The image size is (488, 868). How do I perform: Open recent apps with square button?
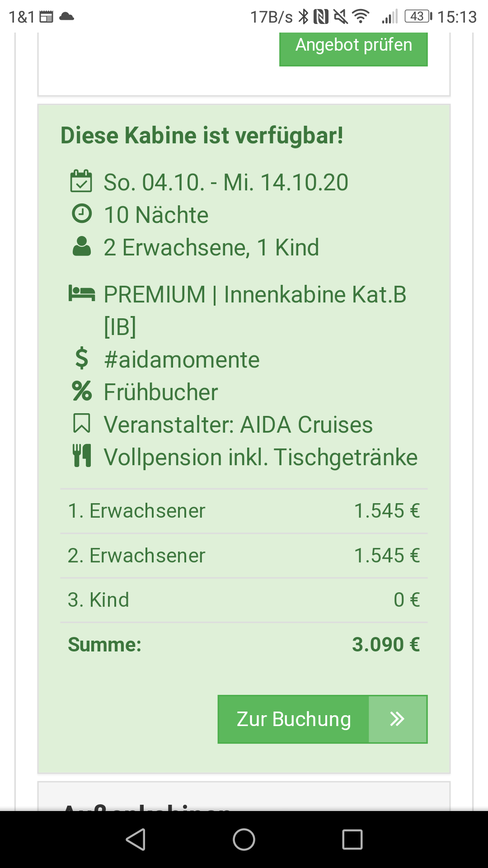point(352,840)
